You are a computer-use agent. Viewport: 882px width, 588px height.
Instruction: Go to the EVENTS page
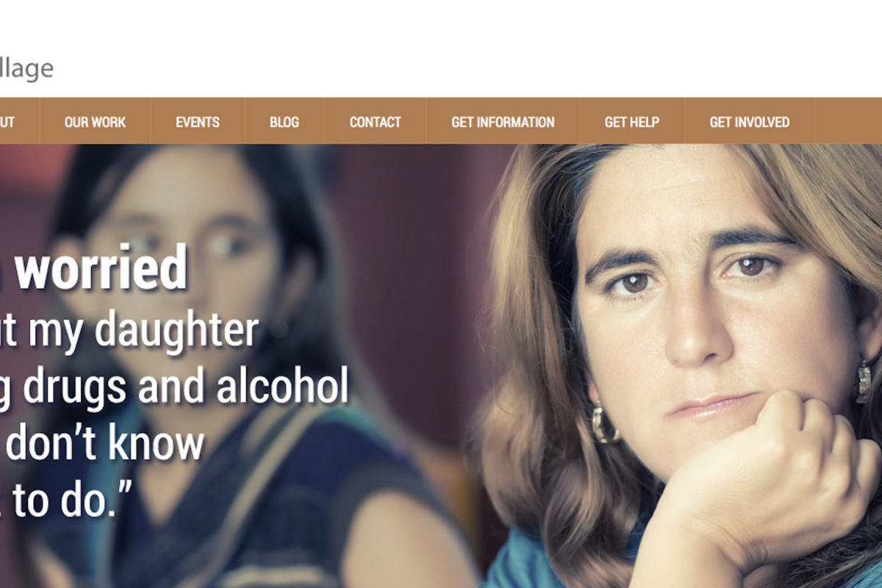198,122
